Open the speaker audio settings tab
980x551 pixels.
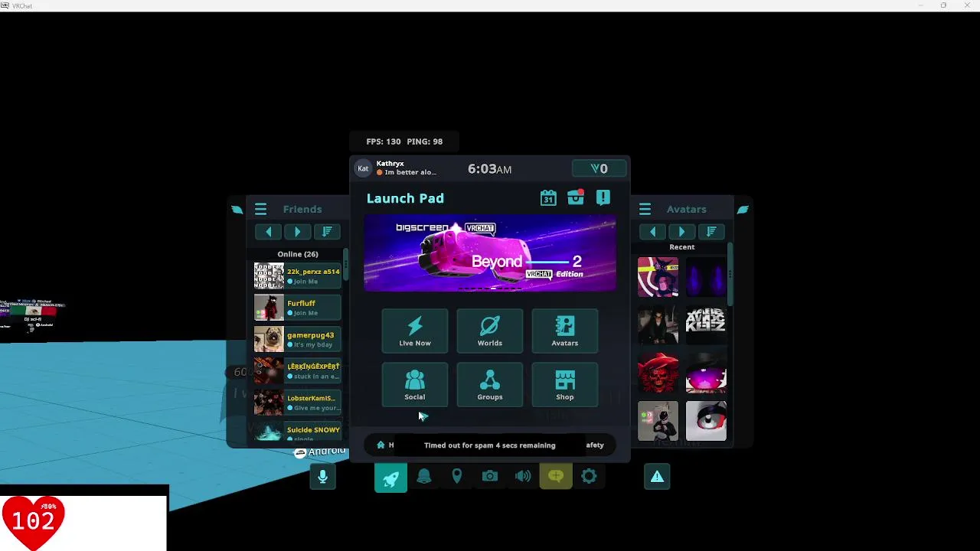tap(523, 477)
